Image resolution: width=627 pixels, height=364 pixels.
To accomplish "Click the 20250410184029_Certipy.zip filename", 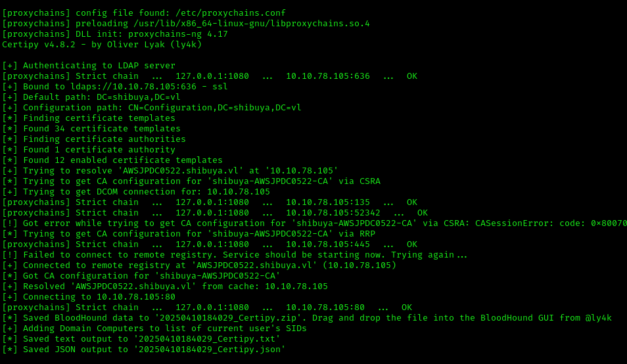I will tap(228, 318).
